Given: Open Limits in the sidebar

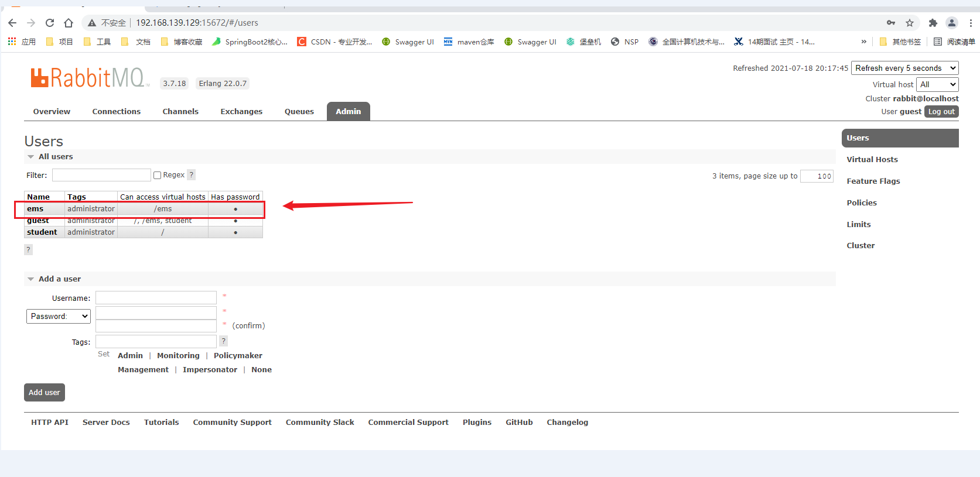Looking at the screenshot, I should point(859,224).
